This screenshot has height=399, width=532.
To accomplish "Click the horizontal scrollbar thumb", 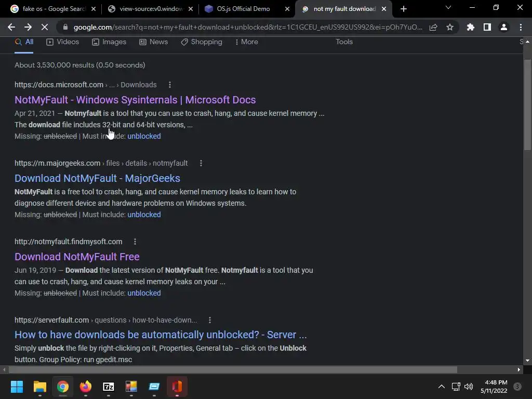I will pyautogui.click(x=233, y=369).
